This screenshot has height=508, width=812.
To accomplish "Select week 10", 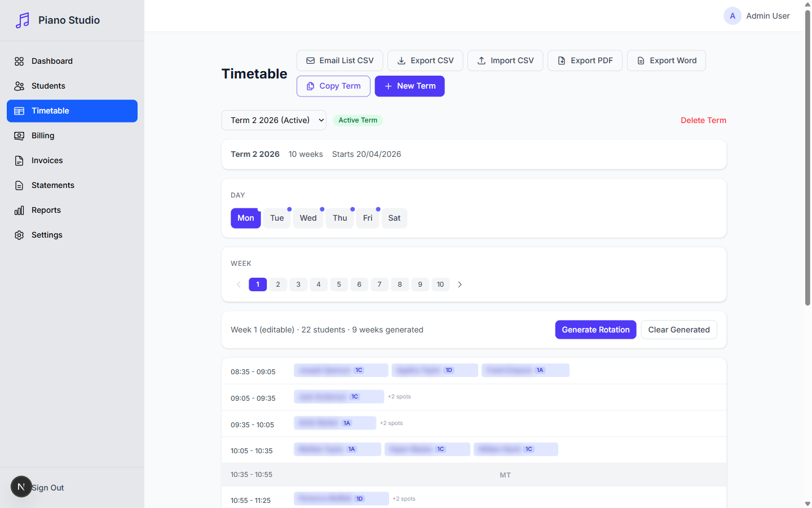I will pos(440,284).
